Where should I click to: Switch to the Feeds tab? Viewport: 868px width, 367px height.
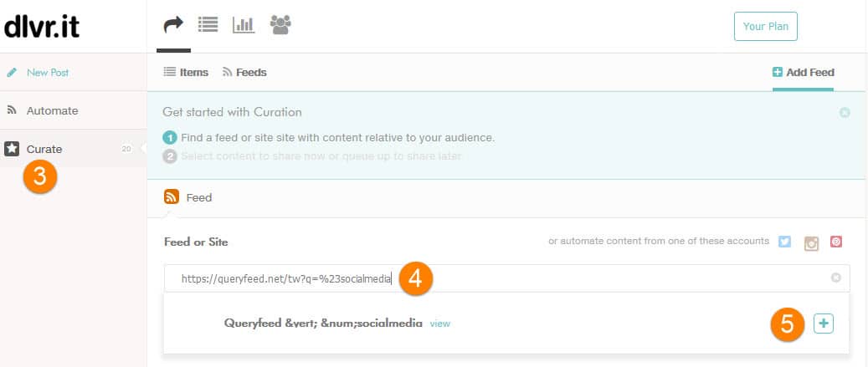click(x=244, y=73)
